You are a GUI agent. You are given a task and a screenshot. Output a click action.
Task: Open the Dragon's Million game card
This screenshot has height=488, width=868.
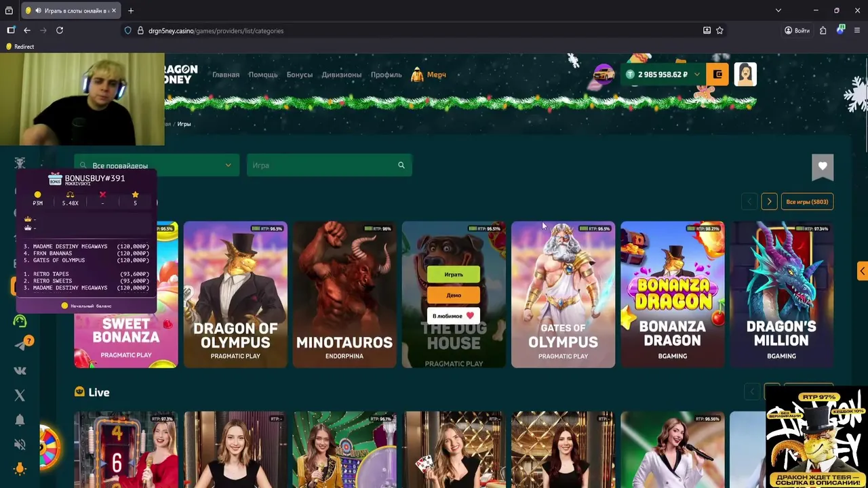[781, 294]
